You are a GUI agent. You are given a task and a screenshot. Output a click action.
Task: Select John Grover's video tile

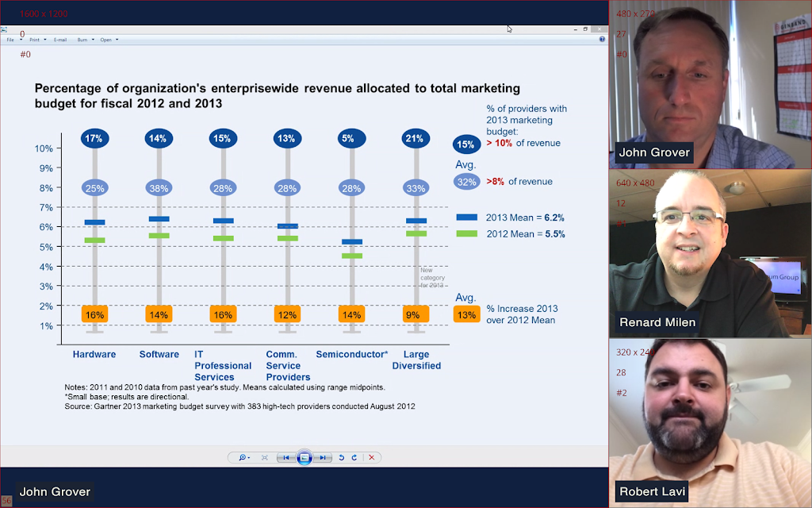710,84
